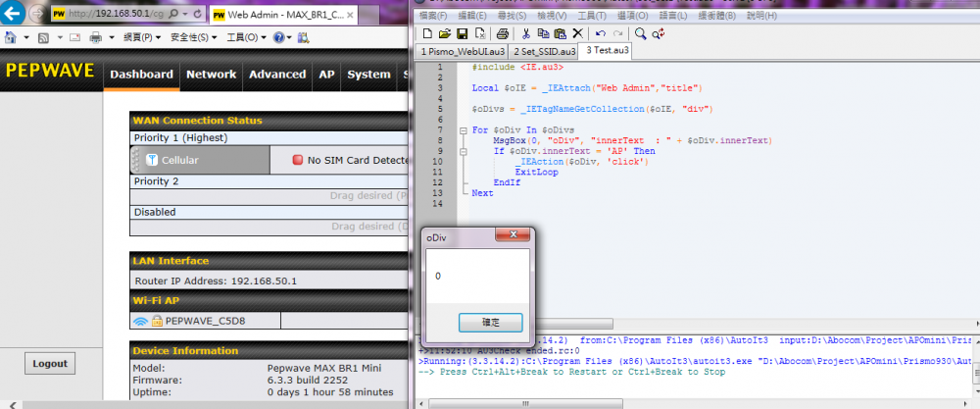Click the IE forward navigation arrow
Screen dimensions: 980x409
tap(36, 13)
